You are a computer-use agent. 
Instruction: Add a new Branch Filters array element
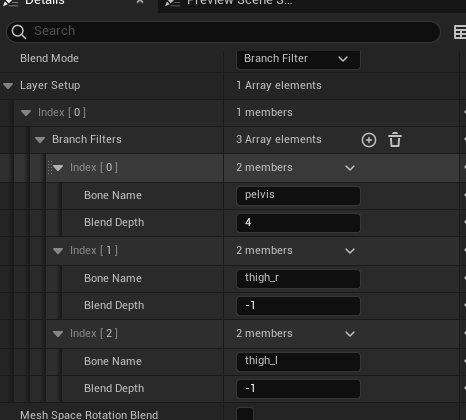pos(369,140)
